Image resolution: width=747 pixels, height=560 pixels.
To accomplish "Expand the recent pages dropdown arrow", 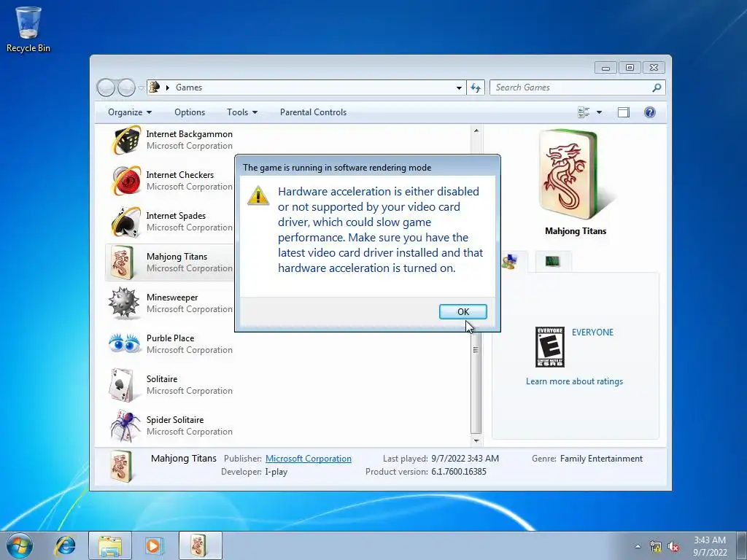I will coord(141,87).
